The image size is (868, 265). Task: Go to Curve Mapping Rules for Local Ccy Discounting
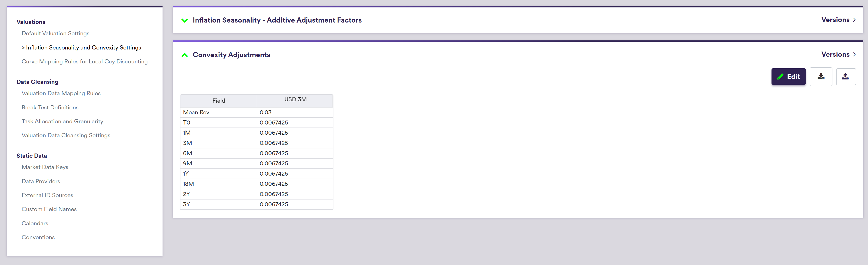click(84, 62)
